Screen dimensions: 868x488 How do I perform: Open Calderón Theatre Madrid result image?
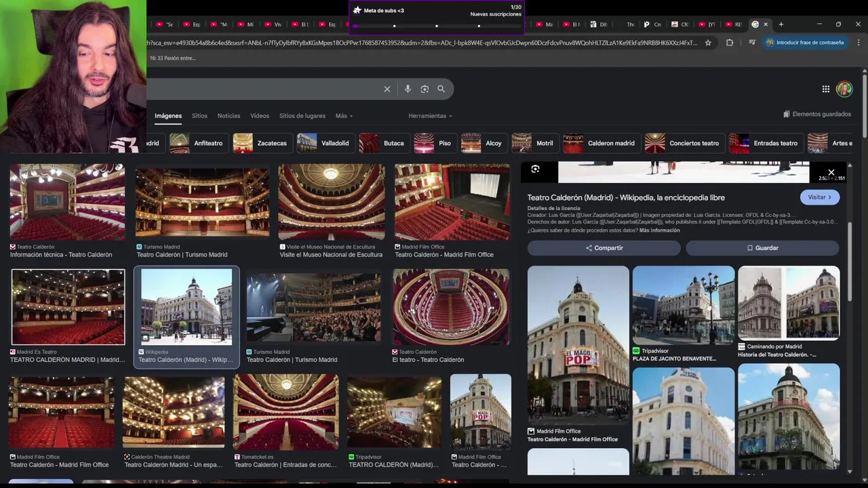(174, 411)
